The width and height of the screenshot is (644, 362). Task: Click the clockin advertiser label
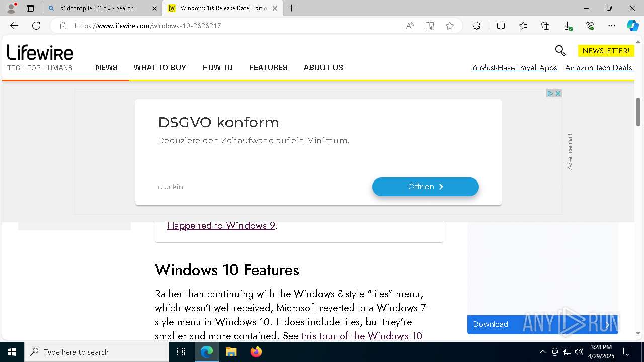pyautogui.click(x=171, y=187)
